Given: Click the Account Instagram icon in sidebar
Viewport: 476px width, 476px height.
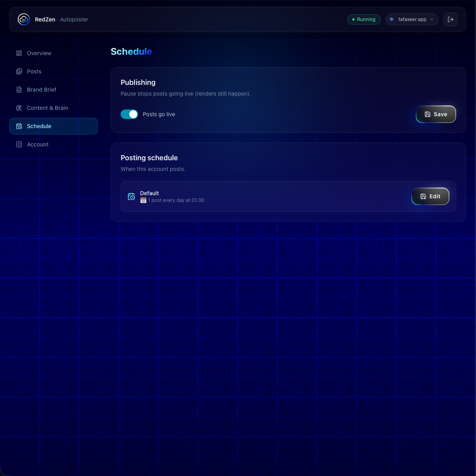Looking at the screenshot, I should 19,144.
